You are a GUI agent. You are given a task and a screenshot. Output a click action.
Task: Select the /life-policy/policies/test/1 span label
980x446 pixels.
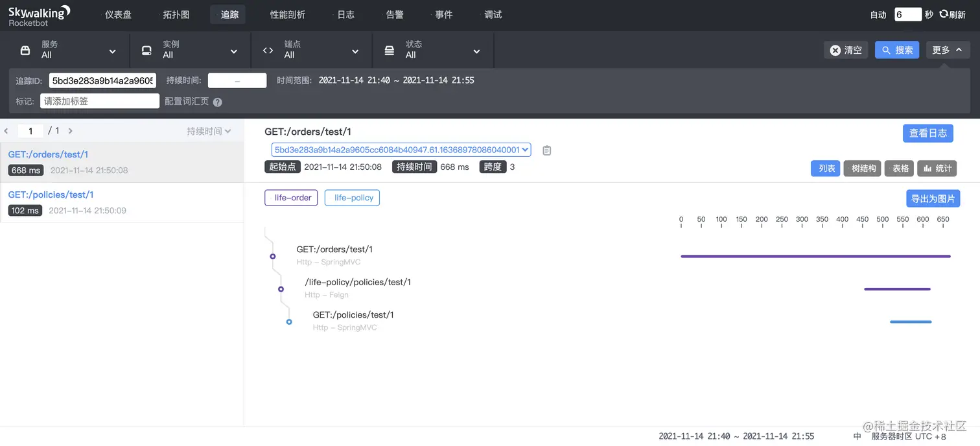[358, 282]
